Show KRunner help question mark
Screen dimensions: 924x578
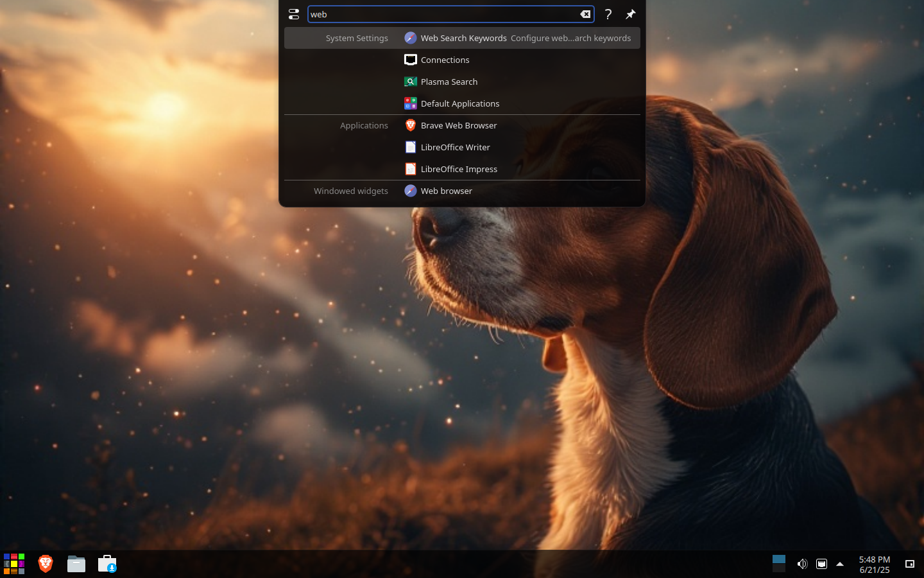click(608, 14)
